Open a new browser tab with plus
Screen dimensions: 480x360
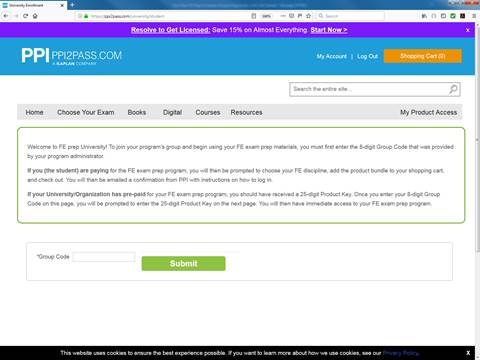(x=72, y=5)
